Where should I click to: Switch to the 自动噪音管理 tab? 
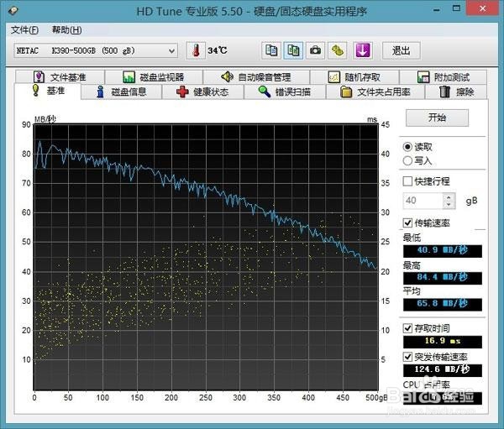pyautogui.click(x=256, y=77)
